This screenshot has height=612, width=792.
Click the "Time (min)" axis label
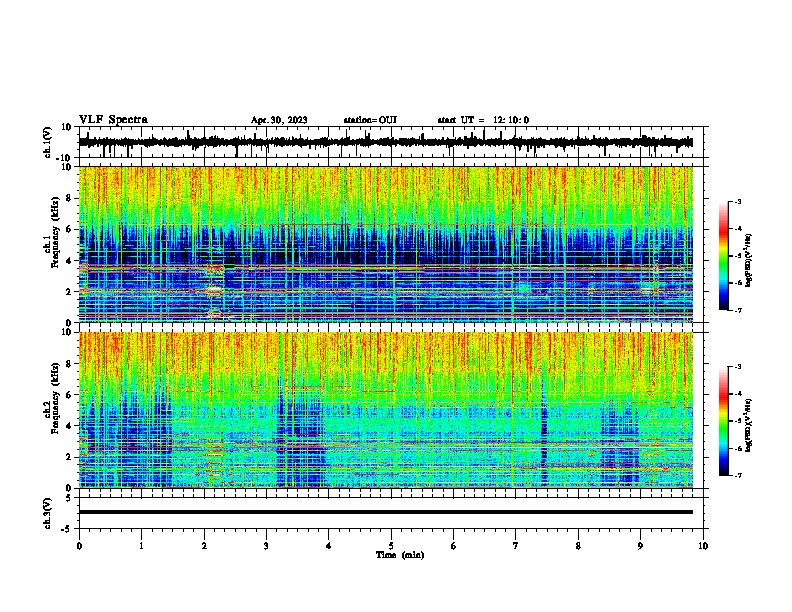click(x=400, y=555)
